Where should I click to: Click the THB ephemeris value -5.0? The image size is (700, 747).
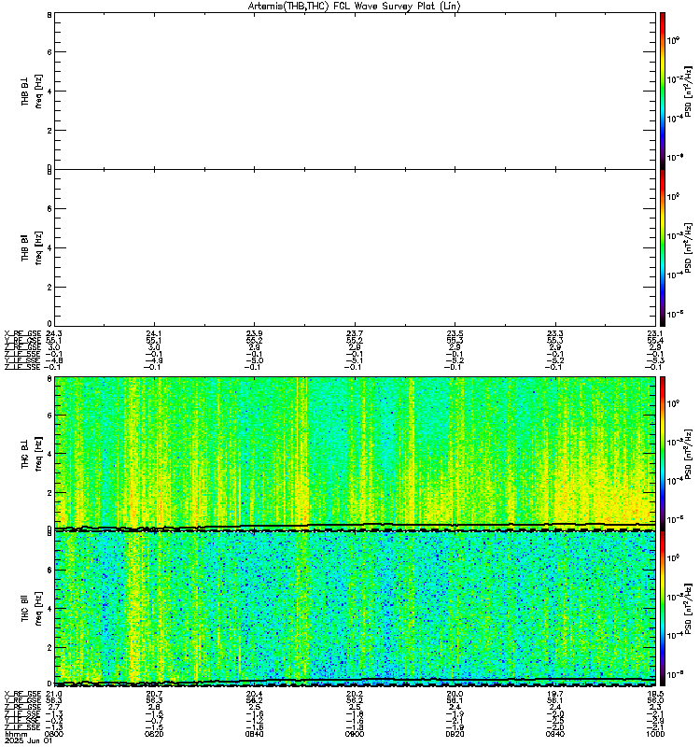point(254,360)
